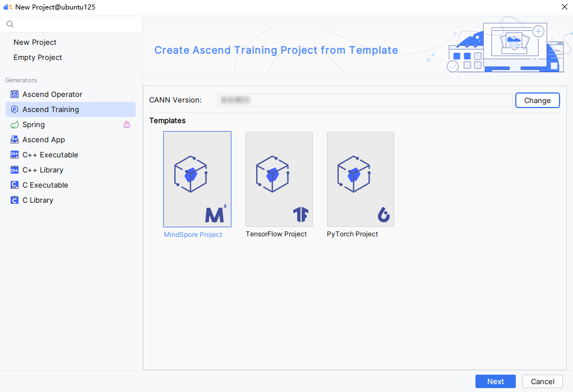Click the lock icon beside Spring
The width and height of the screenshot is (573, 392).
point(127,124)
